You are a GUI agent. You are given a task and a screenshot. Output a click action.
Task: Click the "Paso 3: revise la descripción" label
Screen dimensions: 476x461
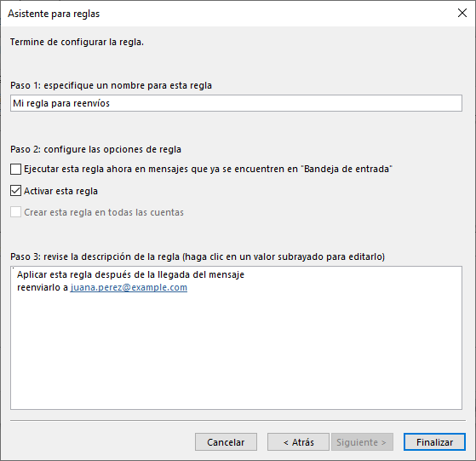coord(198,256)
